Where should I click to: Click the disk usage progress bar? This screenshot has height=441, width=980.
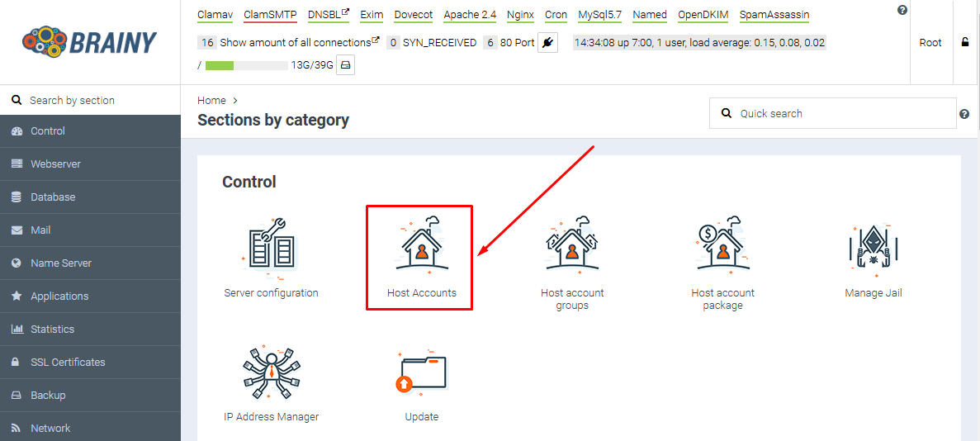click(246, 65)
